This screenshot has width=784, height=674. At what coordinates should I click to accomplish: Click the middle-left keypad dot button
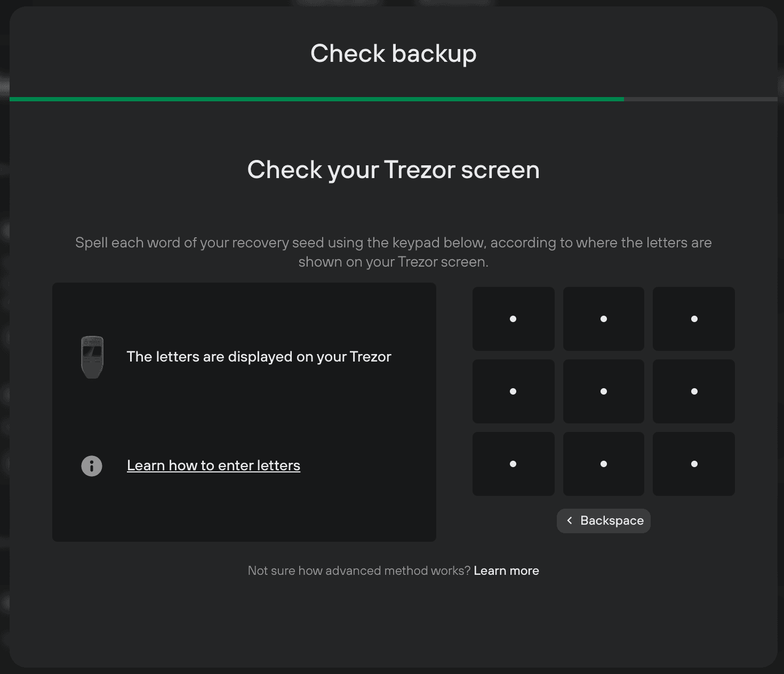pos(513,391)
